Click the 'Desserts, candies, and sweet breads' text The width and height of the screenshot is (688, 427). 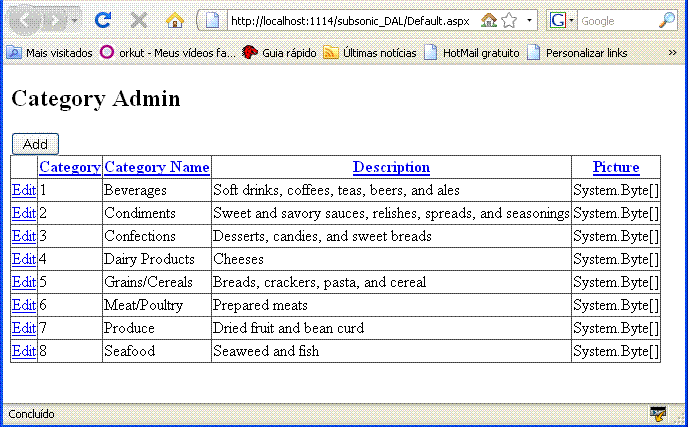(322, 236)
